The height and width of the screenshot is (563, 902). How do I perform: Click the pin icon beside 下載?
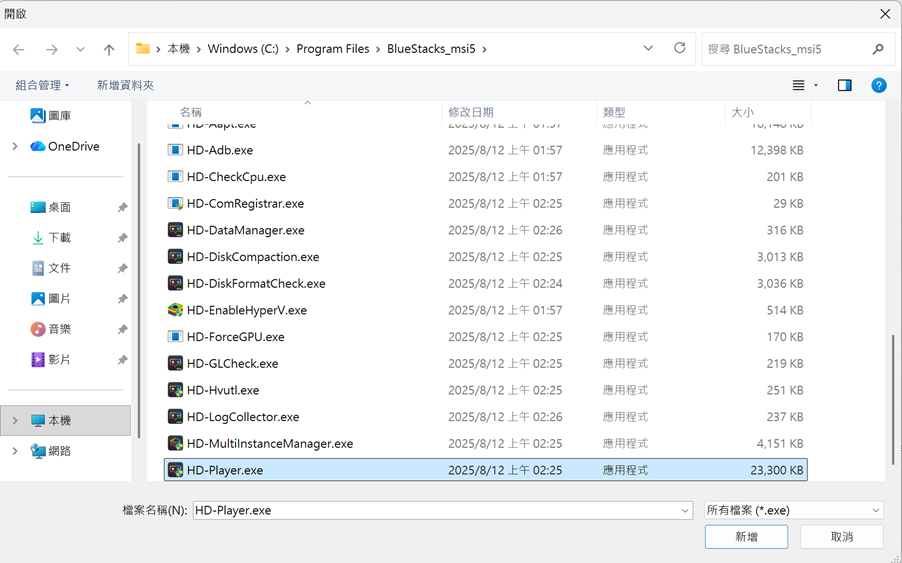pos(122,238)
